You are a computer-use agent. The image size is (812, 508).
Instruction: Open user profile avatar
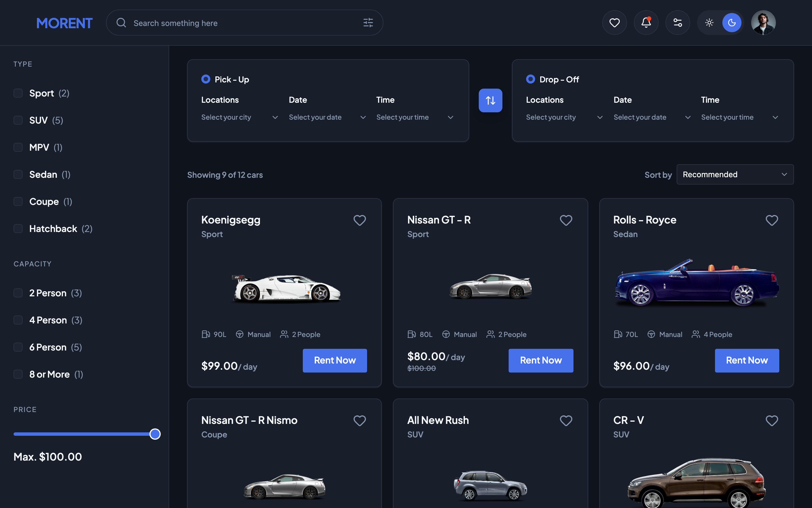coord(763,23)
